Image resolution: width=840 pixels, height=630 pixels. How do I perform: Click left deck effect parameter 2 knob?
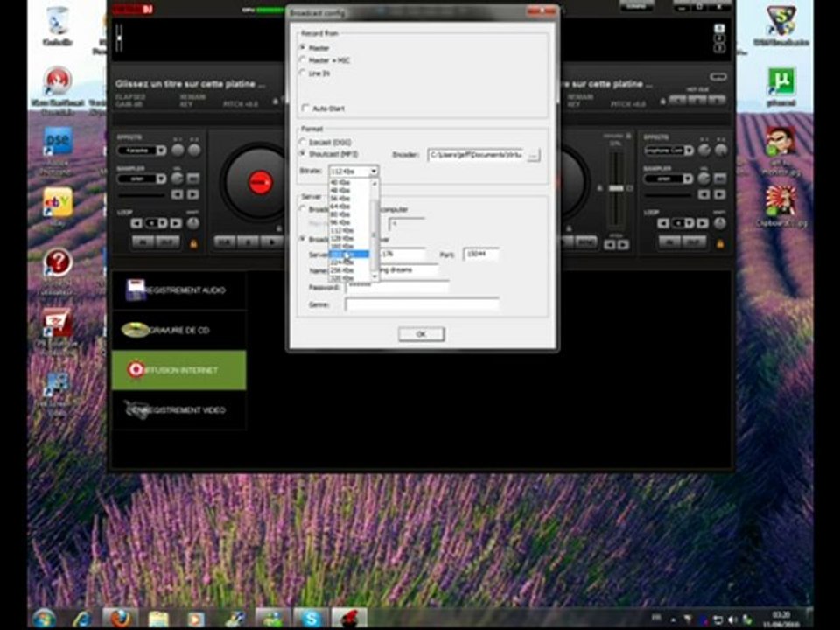(194, 150)
